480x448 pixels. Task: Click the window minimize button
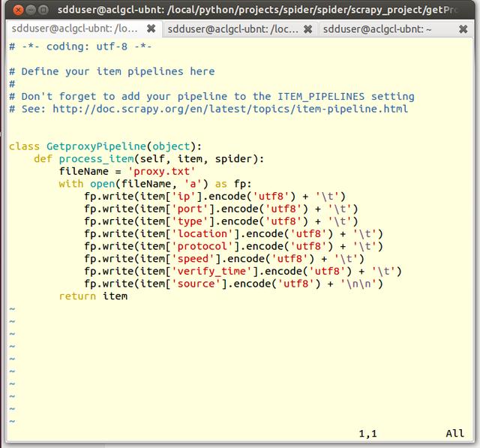pyautogui.click(x=25, y=9)
